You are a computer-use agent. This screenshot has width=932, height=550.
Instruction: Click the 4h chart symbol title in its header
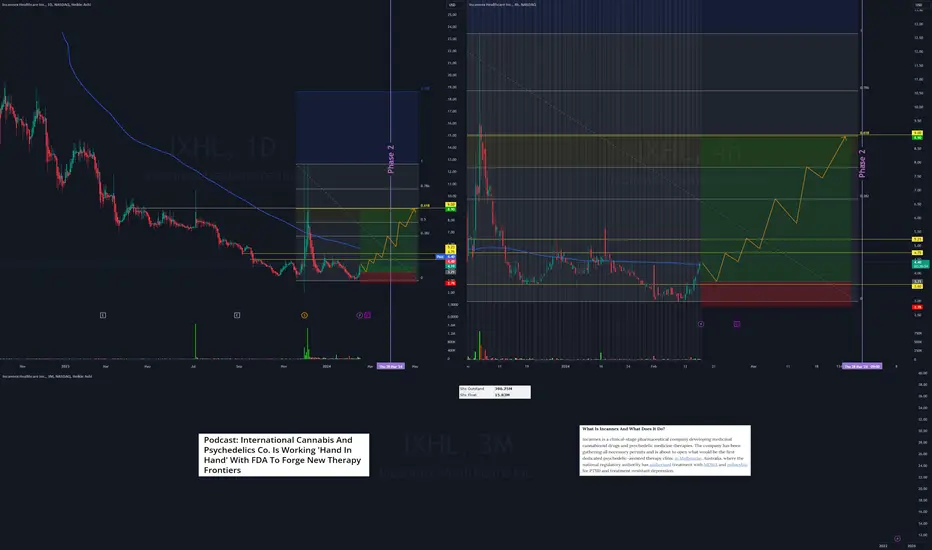pos(502,4)
